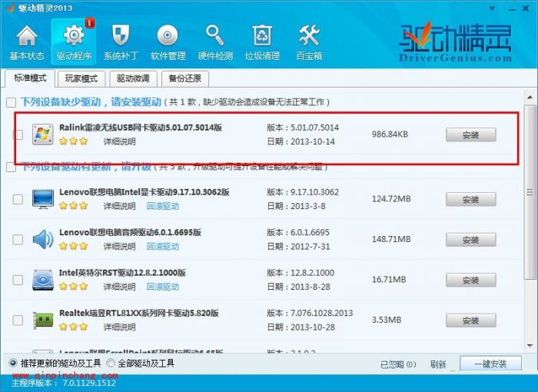This screenshot has width=538, height=392.
Task: Click the scrollbar up arrow
Action: tap(530, 98)
